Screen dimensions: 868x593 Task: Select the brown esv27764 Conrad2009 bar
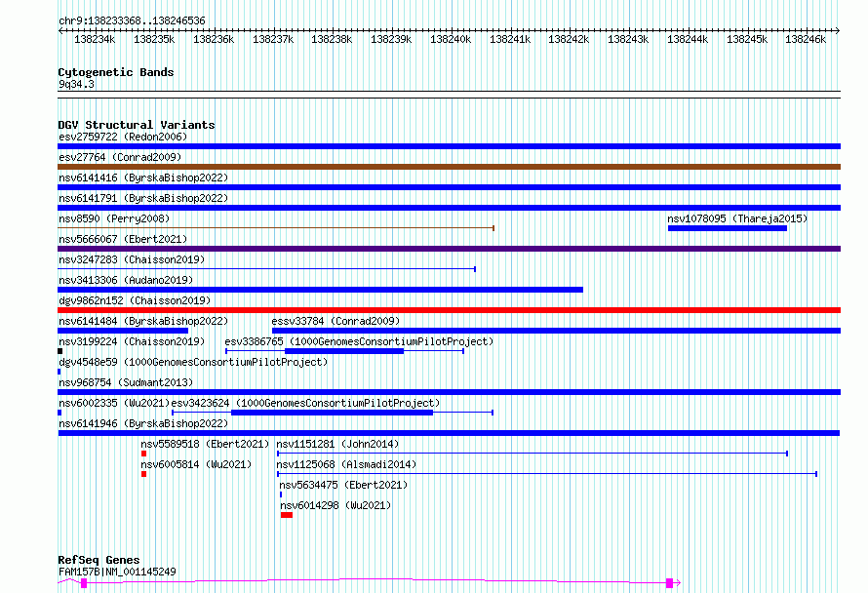tap(449, 167)
